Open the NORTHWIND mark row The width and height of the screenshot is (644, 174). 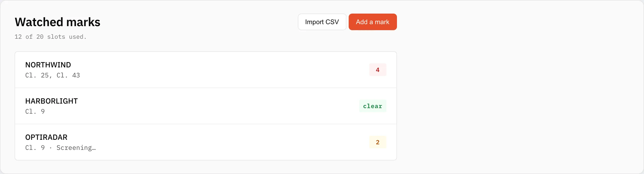coord(206,70)
